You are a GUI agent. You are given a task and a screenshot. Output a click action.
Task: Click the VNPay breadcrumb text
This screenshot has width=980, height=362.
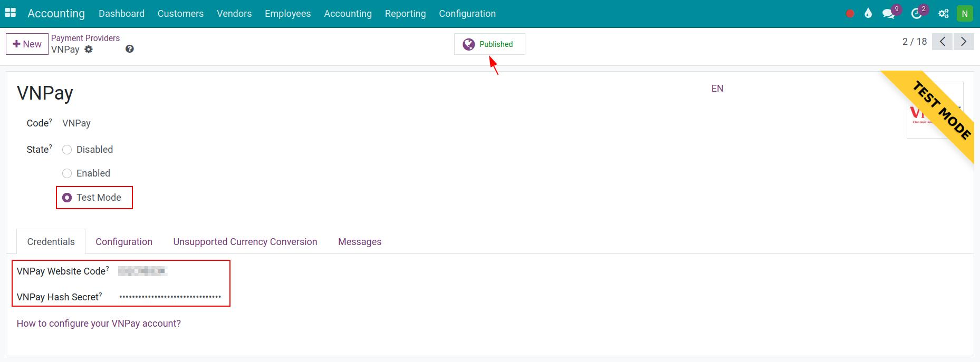coord(65,50)
